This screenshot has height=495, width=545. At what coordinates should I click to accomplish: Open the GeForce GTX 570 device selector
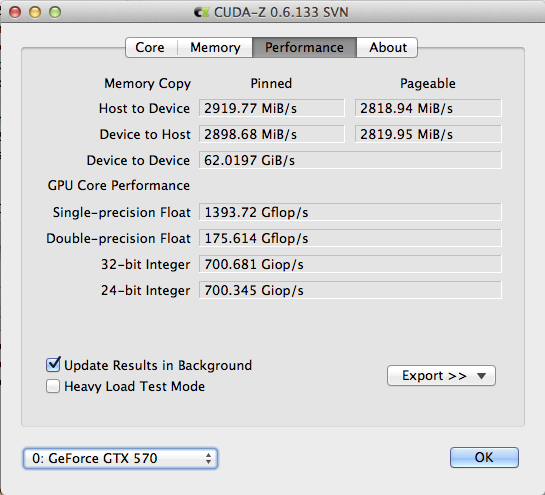[120, 458]
